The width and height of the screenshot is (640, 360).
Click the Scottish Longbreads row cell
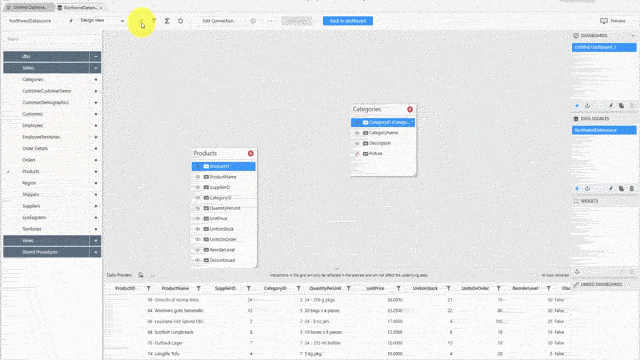(x=174, y=332)
